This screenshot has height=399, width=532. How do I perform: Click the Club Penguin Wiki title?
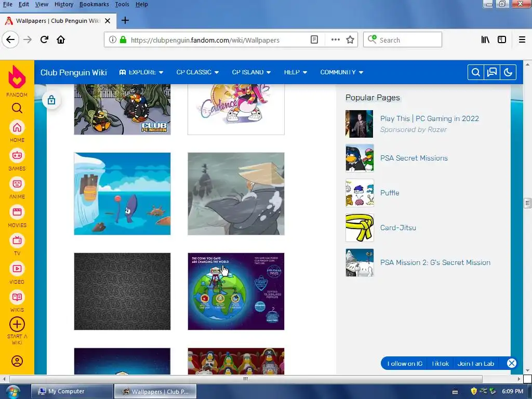pos(74,72)
